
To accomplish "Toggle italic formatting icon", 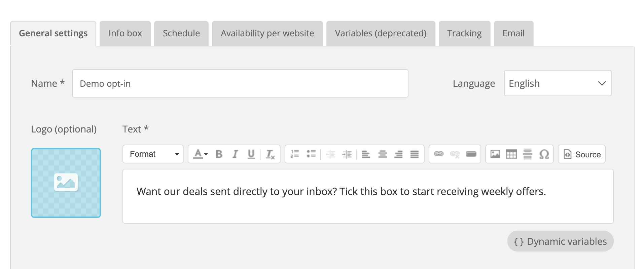I will point(235,154).
